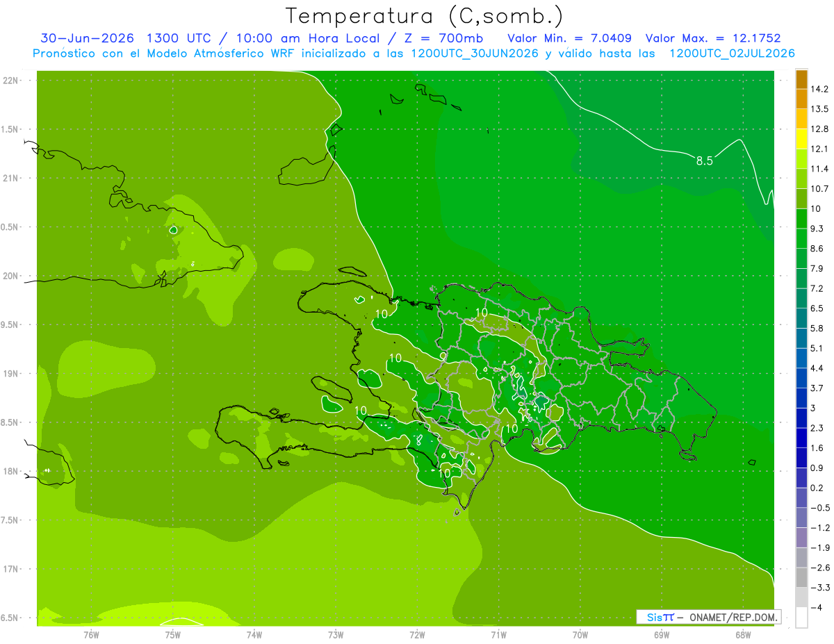Viewport: 834px width, 644px height.
Task: Click the colorbar label '-0.5'
Action: tap(819, 508)
